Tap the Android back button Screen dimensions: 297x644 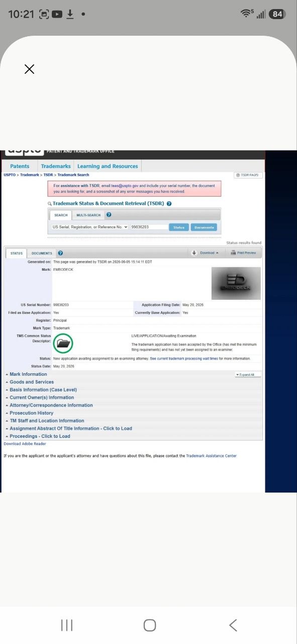point(233,625)
